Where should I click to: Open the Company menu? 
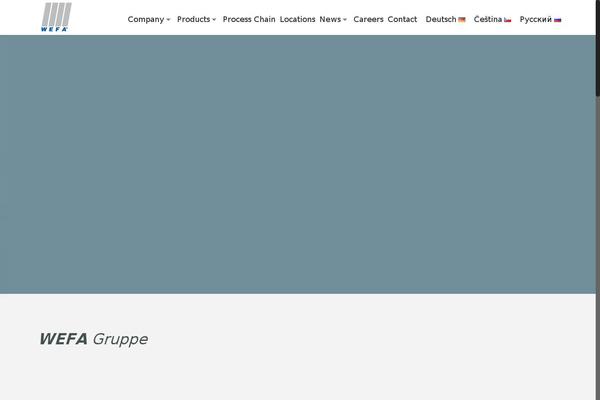pos(146,19)
